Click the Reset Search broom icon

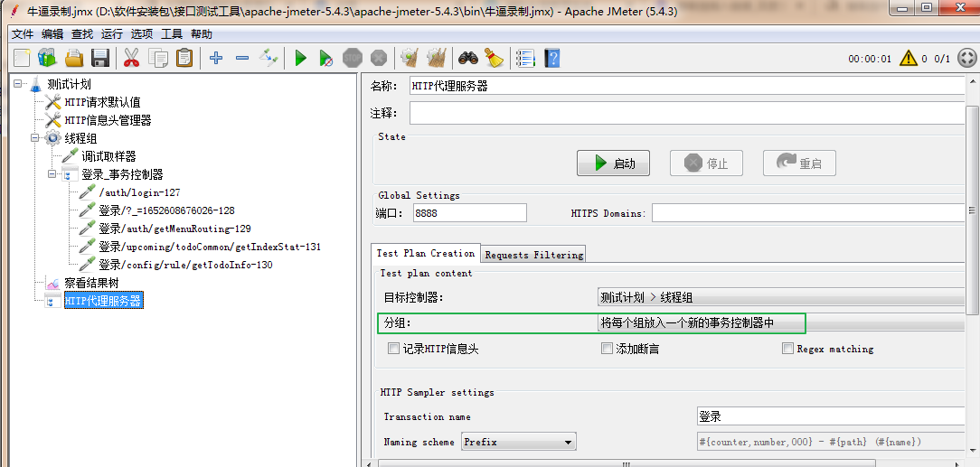495,58
